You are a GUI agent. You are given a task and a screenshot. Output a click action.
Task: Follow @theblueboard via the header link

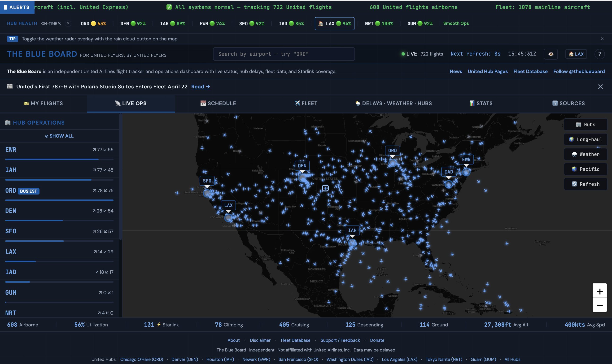coord(579,71)
